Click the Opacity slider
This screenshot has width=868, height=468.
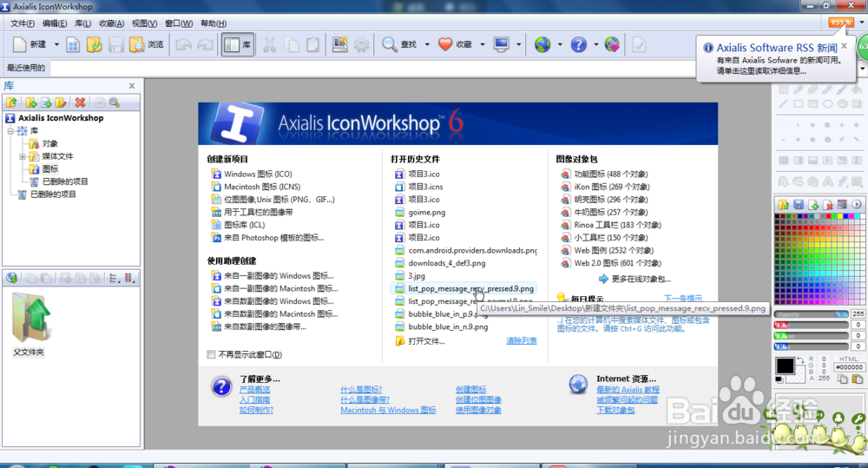pos(811,314)
